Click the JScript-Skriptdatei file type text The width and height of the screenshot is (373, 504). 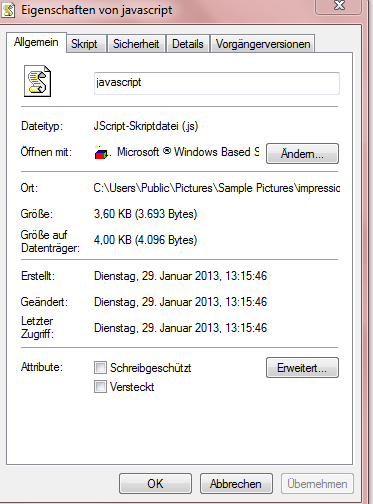[146, 126]
